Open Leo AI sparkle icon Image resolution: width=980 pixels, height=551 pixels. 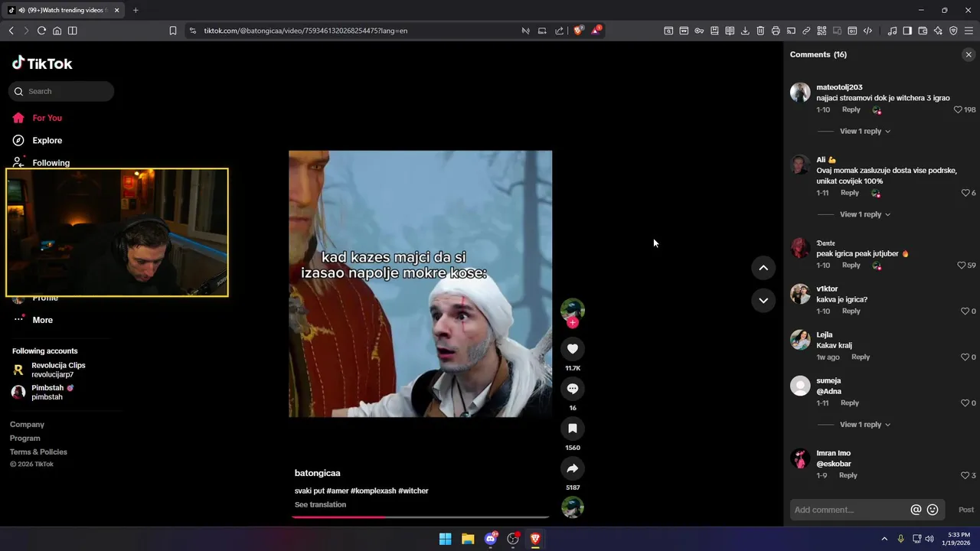tap(938, 31)
